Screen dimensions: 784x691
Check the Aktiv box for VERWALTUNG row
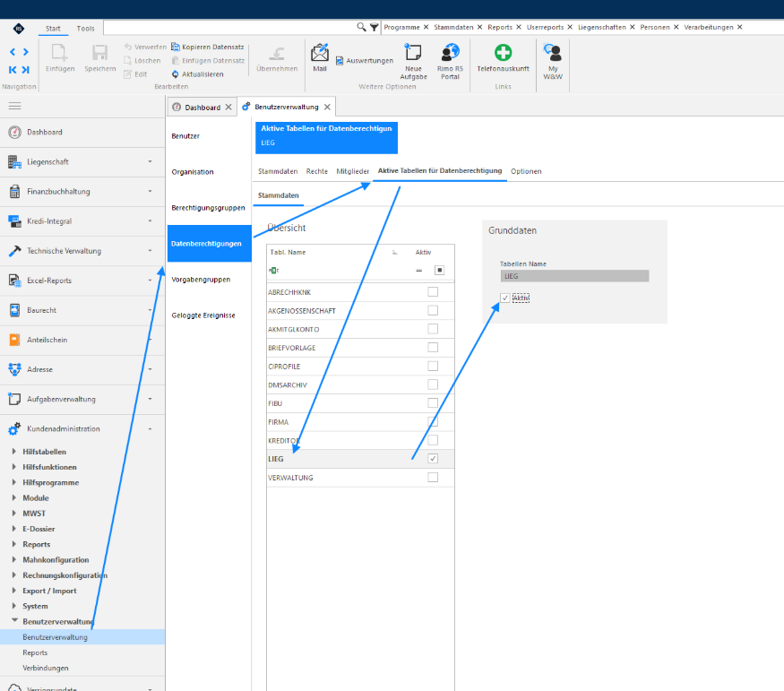[433, 477]
